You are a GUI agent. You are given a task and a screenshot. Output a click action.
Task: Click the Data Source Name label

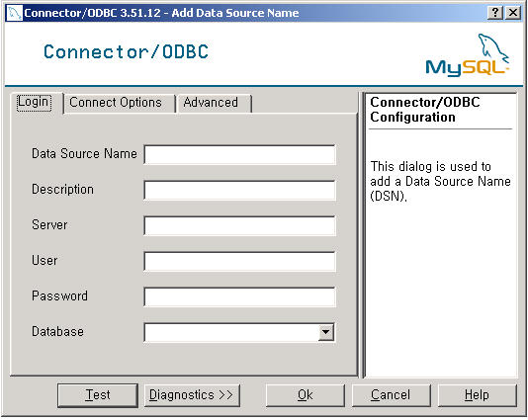tap(84, 154)
